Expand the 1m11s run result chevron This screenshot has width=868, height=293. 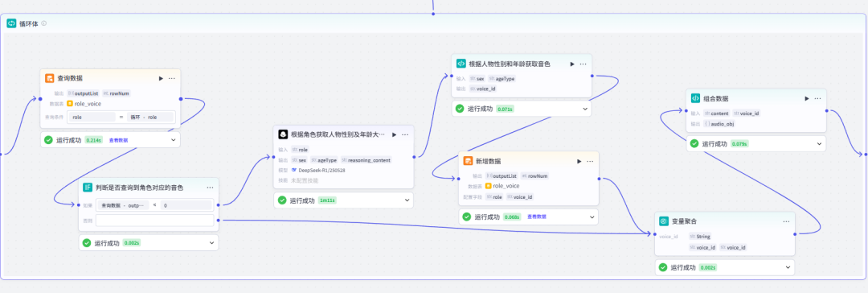click(407, 200)
